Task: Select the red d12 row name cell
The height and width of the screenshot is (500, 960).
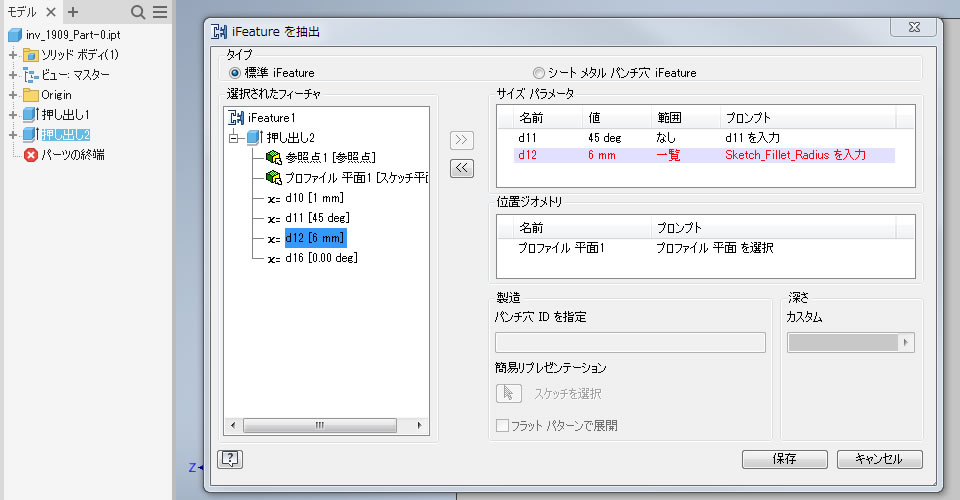Action: 527,155
